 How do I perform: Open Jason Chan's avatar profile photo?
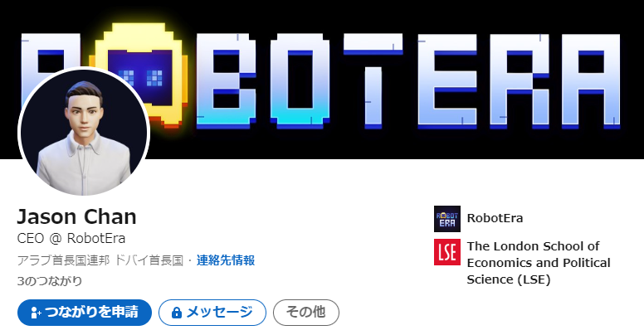(84, 131)
